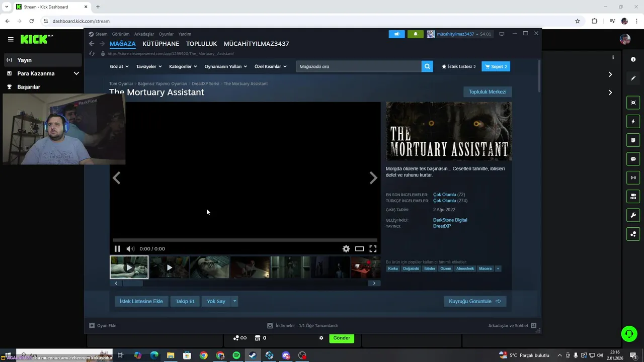Go back with Steam's back arrow
This screenshot has height=362, width=644.
[92, 44]
